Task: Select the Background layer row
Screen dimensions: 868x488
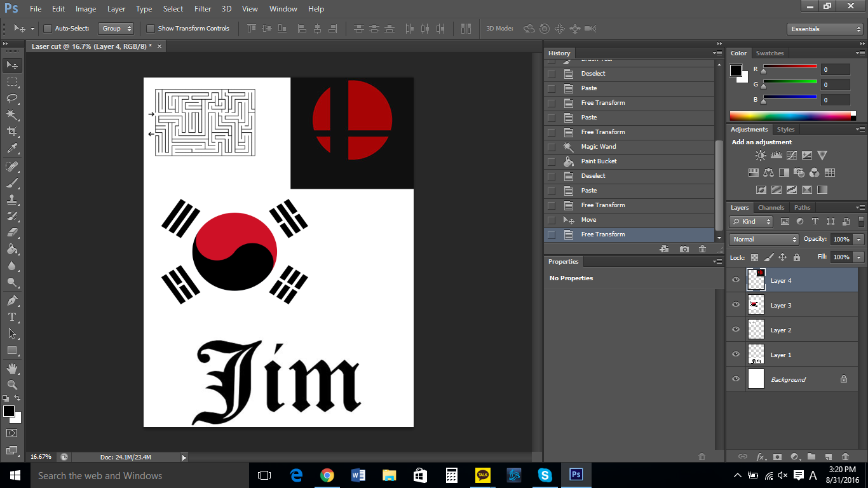Action: [x=792, y=379]
